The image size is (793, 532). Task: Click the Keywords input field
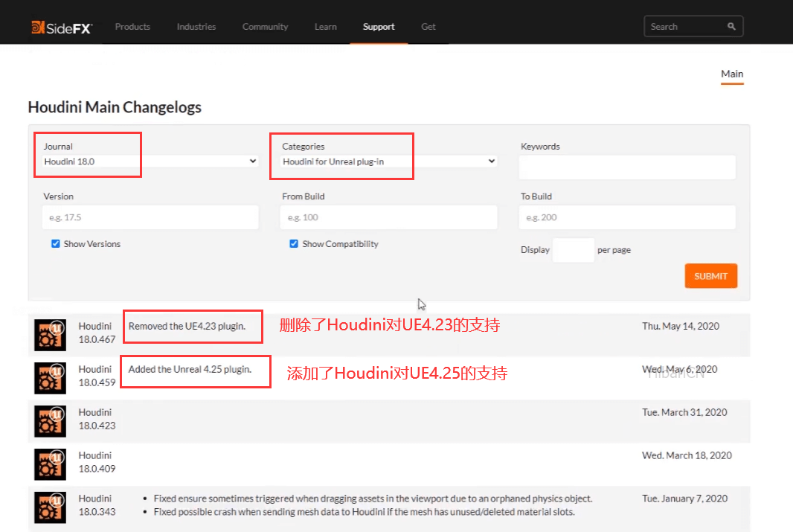627,167
